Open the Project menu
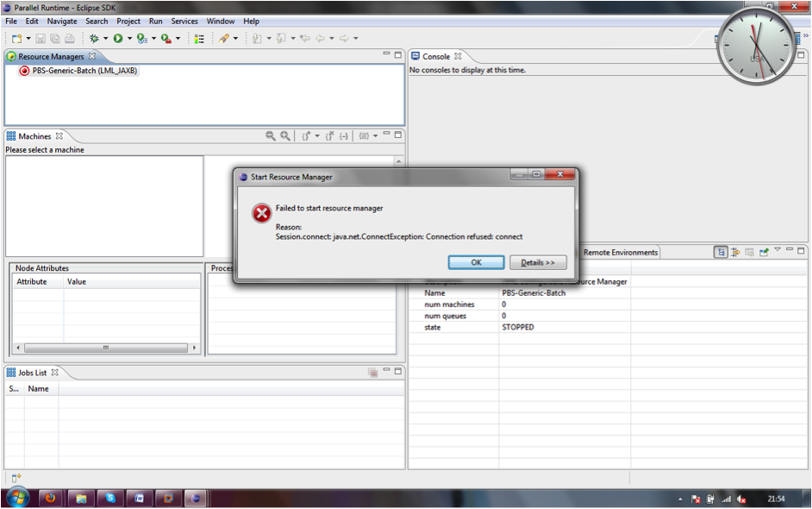 pos(128,22)
